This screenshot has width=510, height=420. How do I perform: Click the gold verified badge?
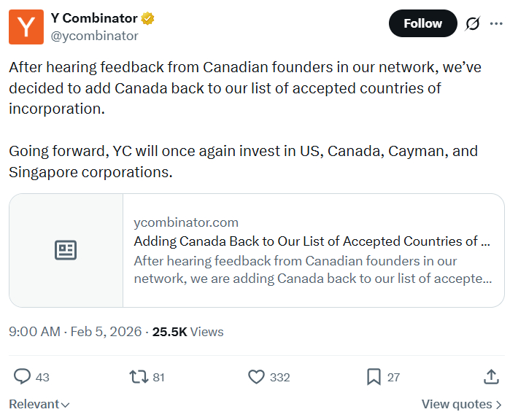pos(148,18)
